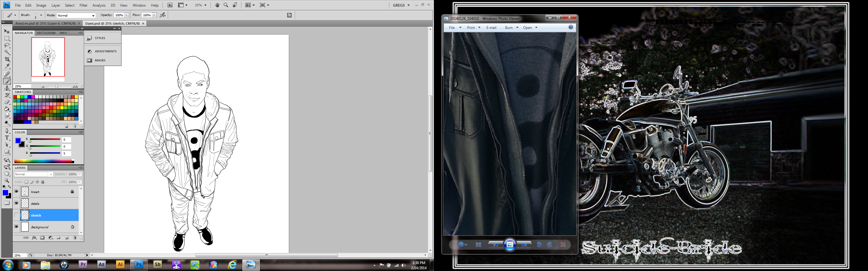Viewport: 868px width, 271px height.
Task: Open the Filter menu
Action: pyautogui.click(x=83, y=5)
